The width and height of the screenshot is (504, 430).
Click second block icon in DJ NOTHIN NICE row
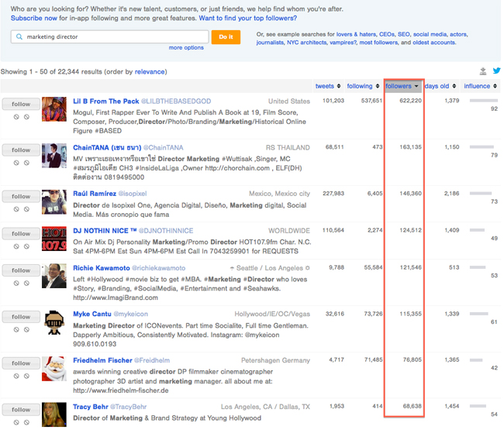click(x=26, y=246)
